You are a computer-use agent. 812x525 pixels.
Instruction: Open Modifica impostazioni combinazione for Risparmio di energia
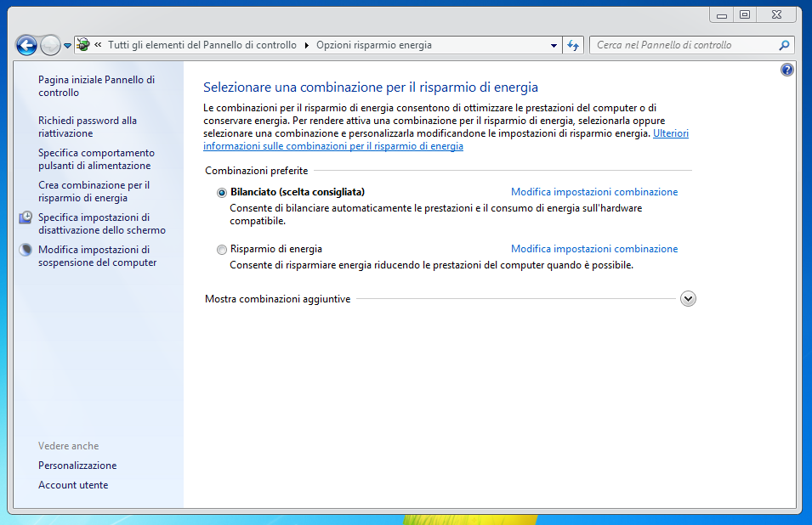[x=594, y=249]
